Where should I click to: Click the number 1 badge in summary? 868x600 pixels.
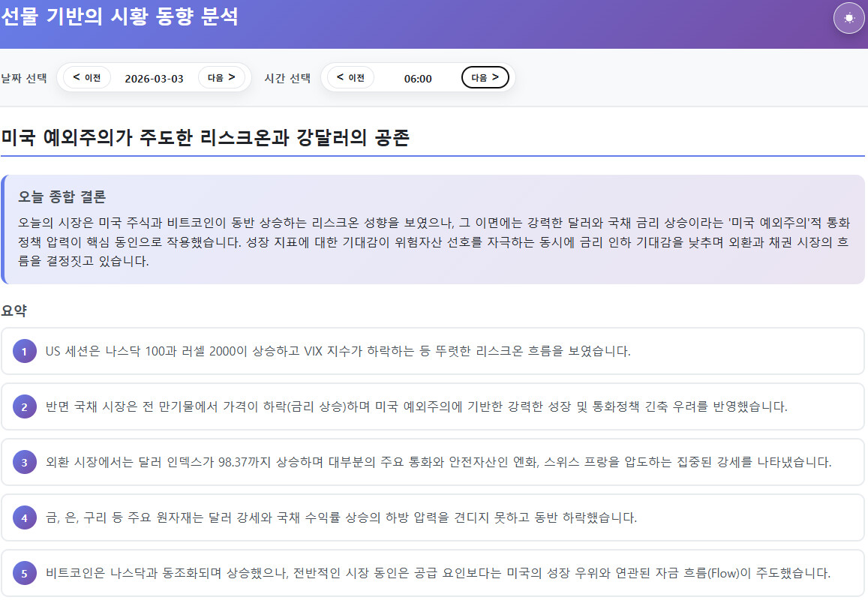click(24, 351)
